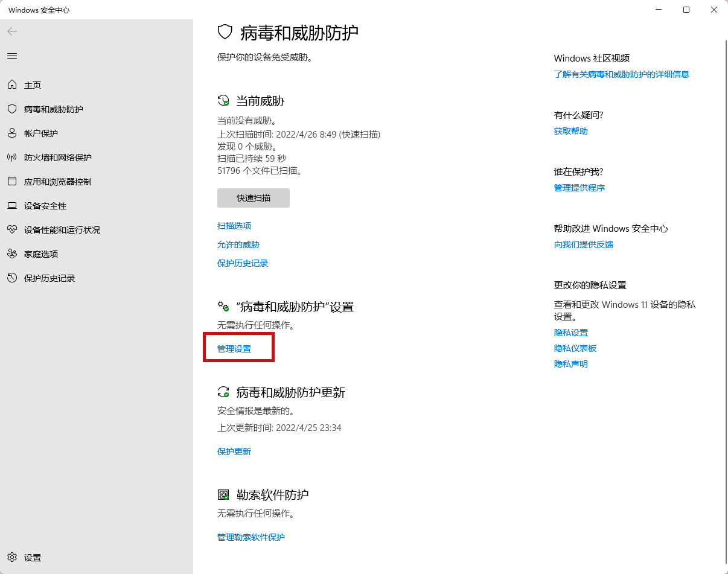
Task: Open 隐私仪表板 link
Action: (575, 348)
